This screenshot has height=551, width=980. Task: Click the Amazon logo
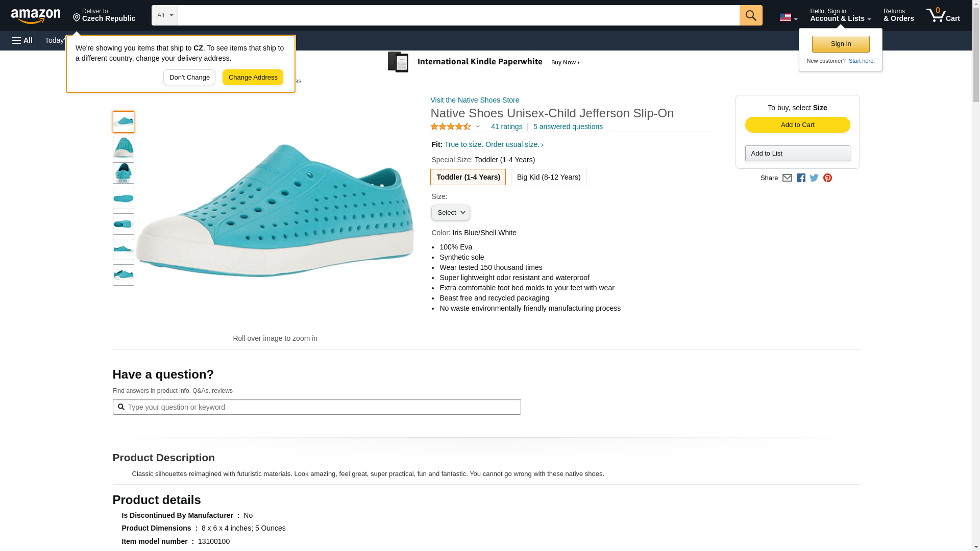click(36, 16)
